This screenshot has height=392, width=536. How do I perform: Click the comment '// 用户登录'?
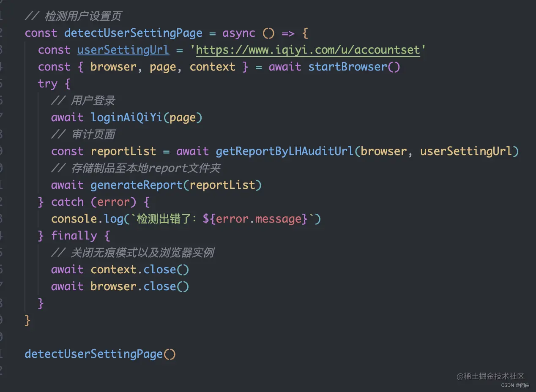[x=83, y=101]
